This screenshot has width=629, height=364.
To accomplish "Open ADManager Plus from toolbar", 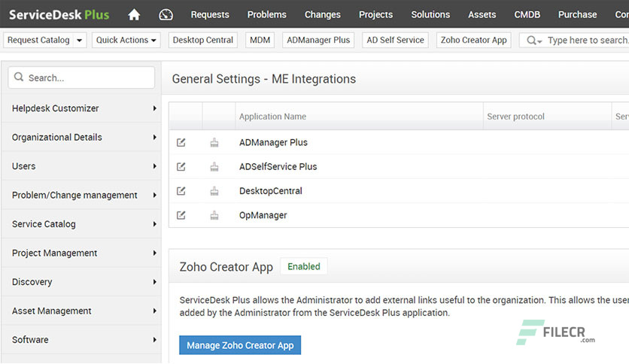I will coord(318,40).
